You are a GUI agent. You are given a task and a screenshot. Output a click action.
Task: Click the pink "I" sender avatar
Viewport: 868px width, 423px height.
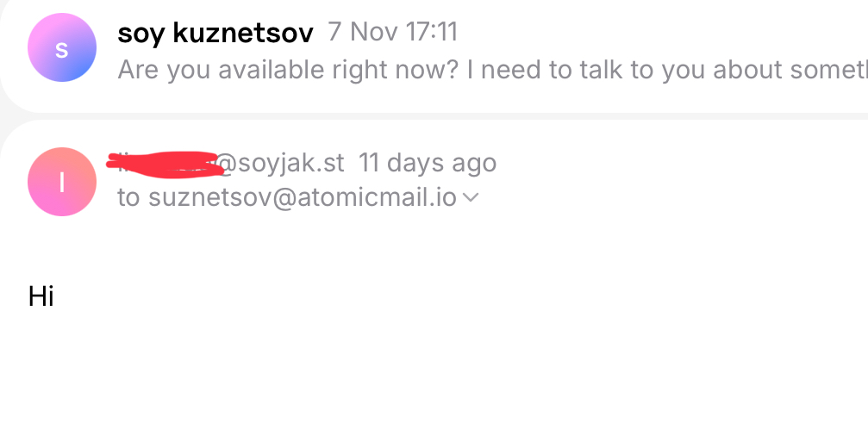61,182
